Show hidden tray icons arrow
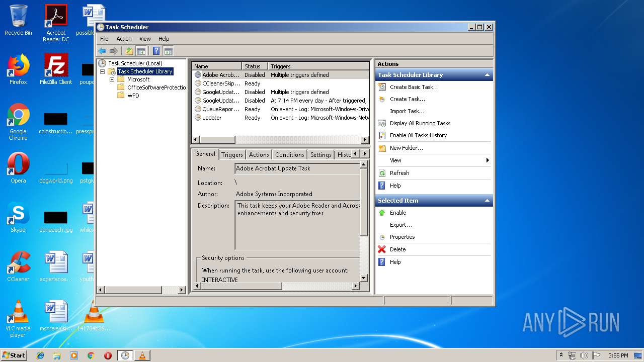Image resolution: width=644 pixels, height=362 pixels. point(561,355)
